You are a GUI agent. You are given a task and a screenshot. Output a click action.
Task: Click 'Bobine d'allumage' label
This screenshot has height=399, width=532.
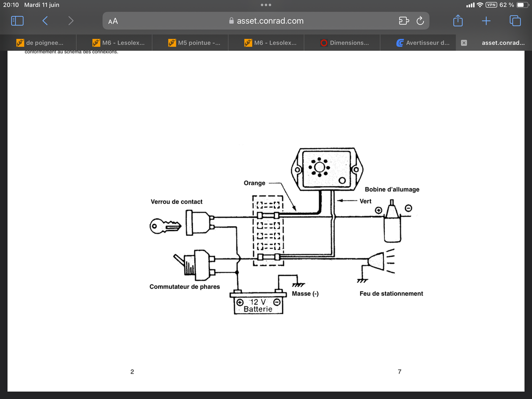tap(392, 190)
